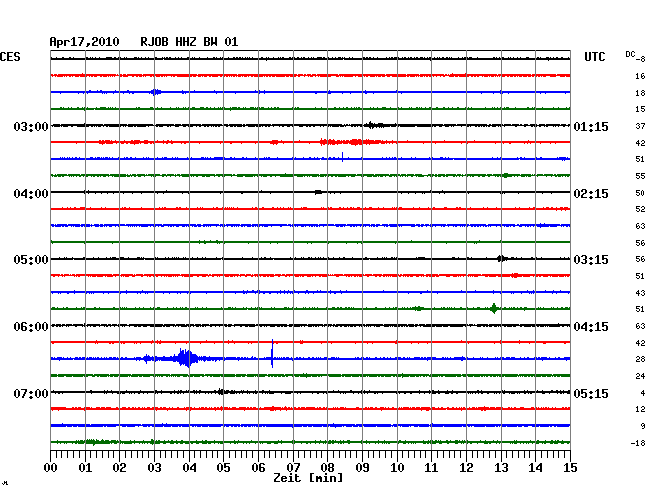The image size is (650, 494).
Task: Click the UTC time zone header
Action: (594, 57)
